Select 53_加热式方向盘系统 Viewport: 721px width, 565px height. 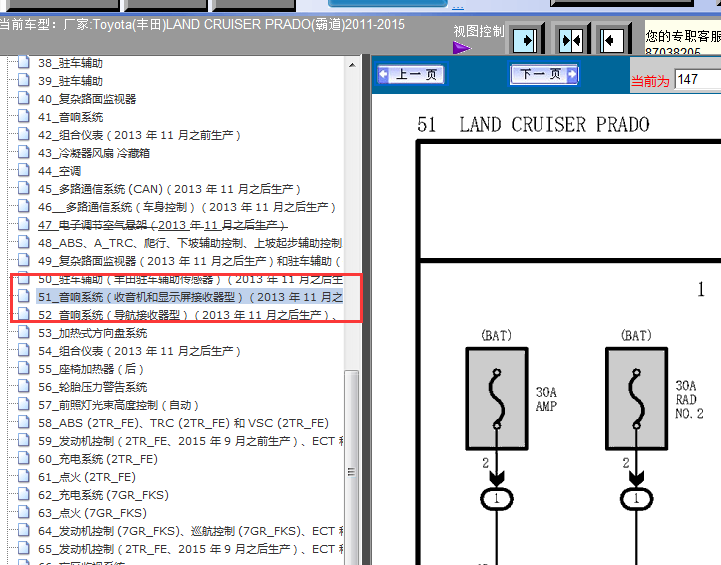click(92, 333)
